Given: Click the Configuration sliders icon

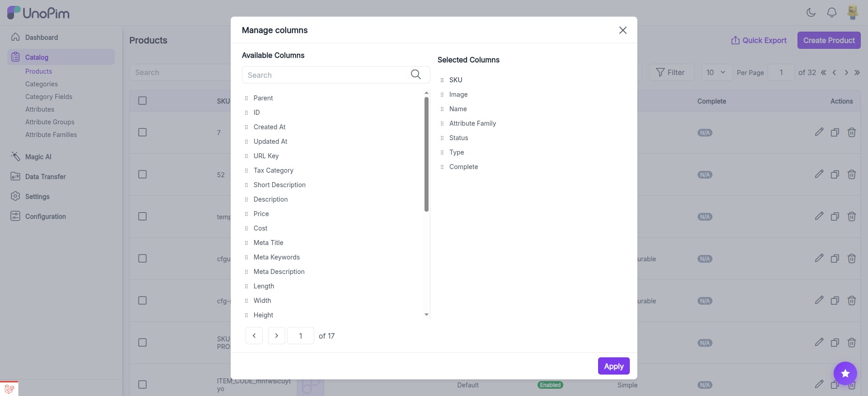Looking at the screenshot, I should click(15, 216).
